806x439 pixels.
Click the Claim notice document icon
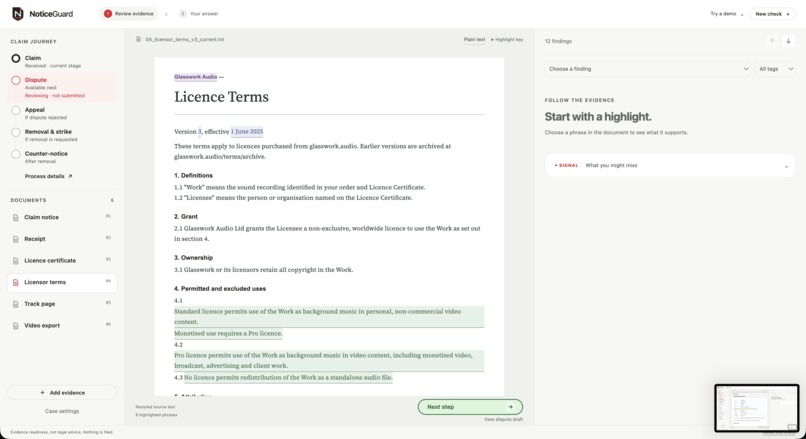[15, 217]
